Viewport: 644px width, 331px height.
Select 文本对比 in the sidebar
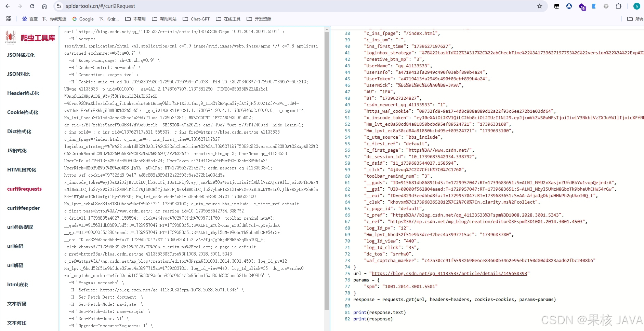point(17,323)
